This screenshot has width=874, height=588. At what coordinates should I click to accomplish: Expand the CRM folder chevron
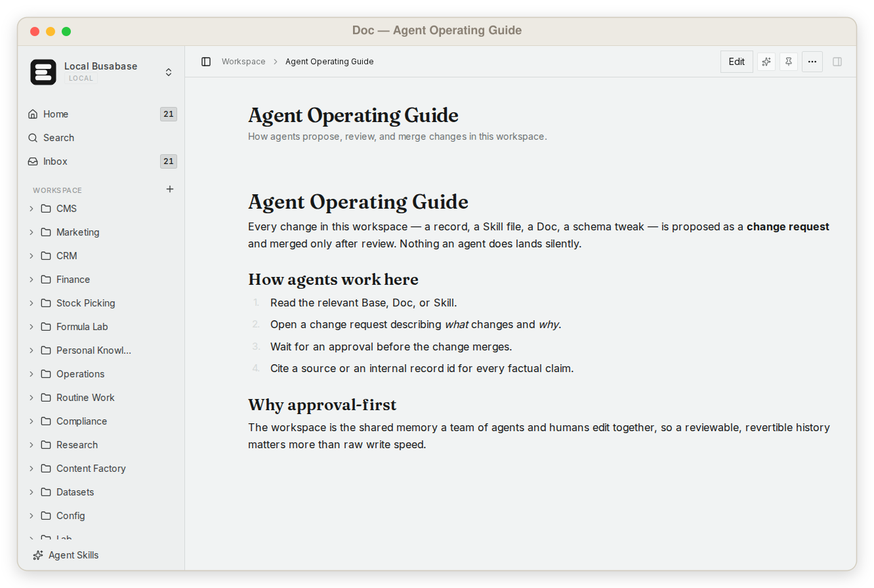coord(31,256)
